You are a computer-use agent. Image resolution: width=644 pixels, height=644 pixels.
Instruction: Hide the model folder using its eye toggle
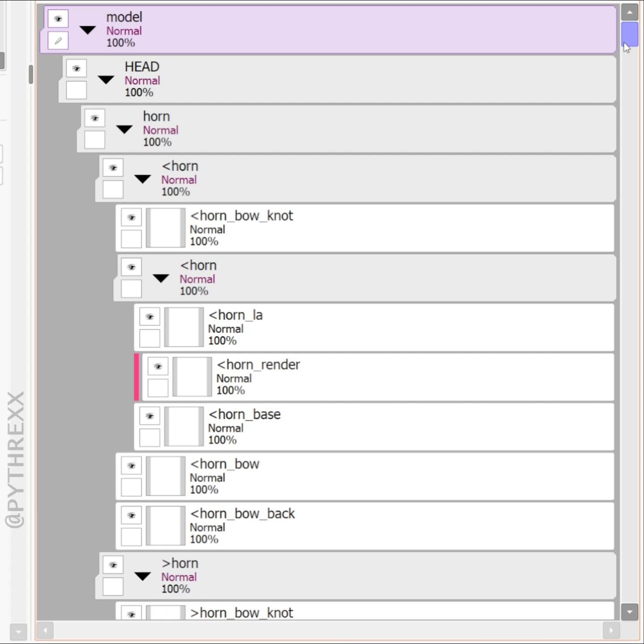(58, 19)
